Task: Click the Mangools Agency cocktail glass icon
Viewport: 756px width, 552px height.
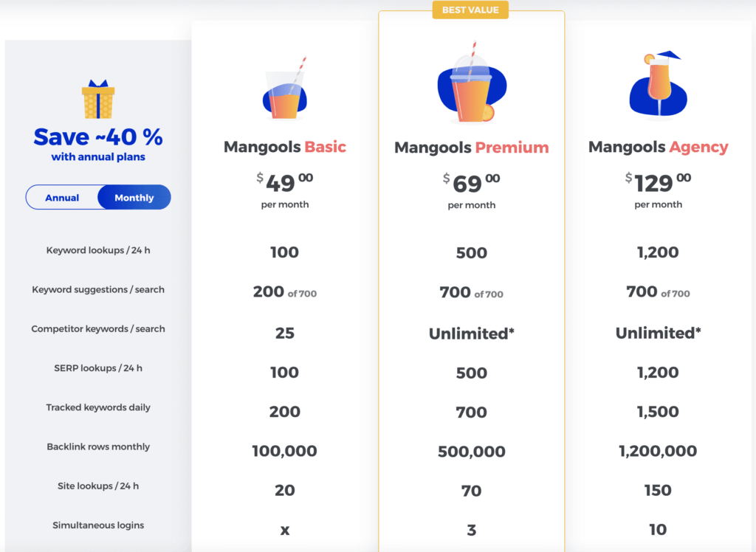Action: (x=658, y=83)
